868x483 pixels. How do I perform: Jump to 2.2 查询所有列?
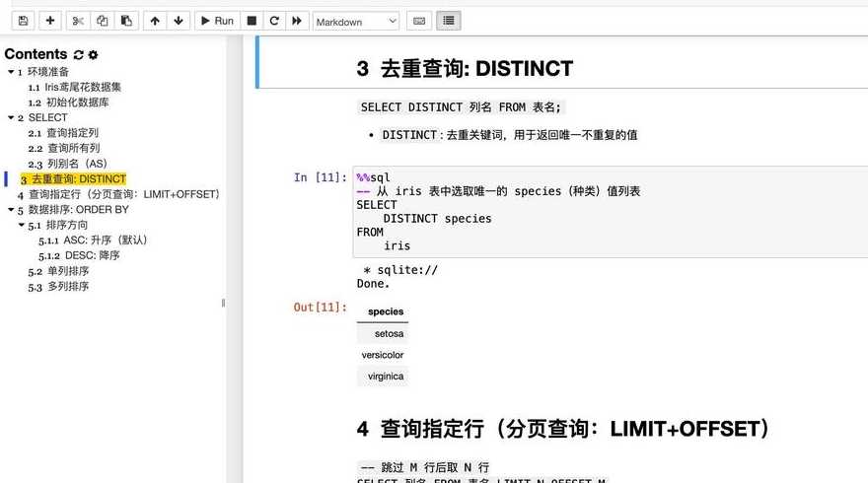click(x=64, y=148)
